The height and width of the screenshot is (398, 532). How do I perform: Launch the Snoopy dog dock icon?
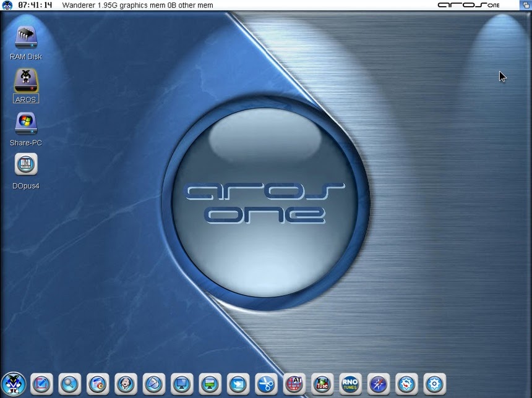coord(126,384)
